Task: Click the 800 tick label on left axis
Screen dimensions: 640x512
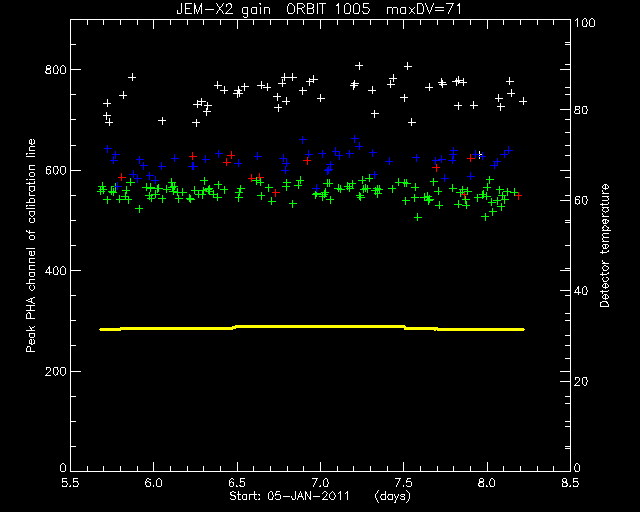Action: (x=55, y=69)
